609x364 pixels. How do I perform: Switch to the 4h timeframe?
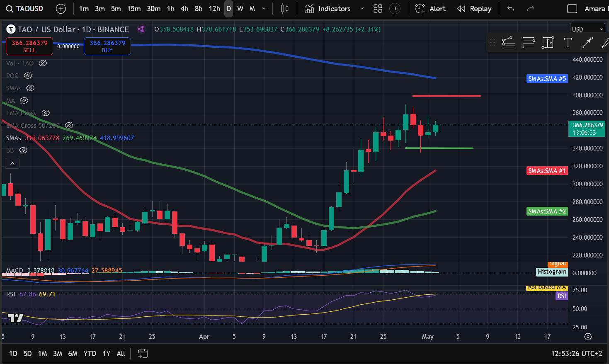(x=184, y=9)
